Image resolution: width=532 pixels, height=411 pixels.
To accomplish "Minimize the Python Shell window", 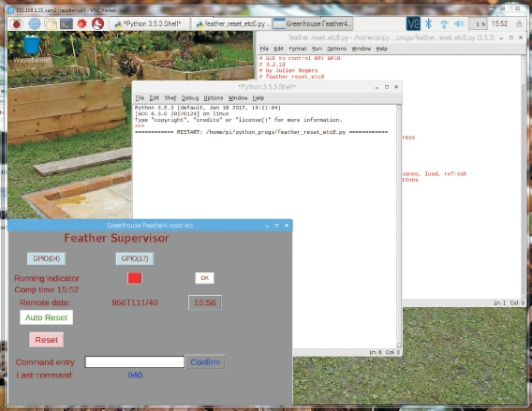I will pyautogui.click(x=377, y=87).
